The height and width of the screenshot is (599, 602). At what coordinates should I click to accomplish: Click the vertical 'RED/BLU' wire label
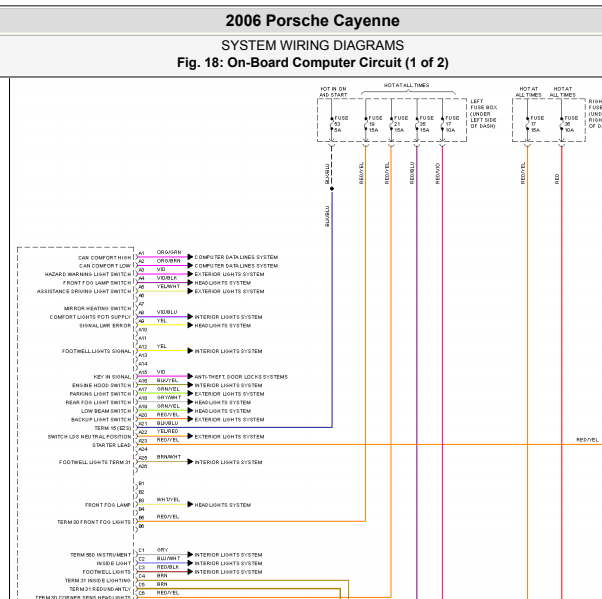tap(412, 173)
